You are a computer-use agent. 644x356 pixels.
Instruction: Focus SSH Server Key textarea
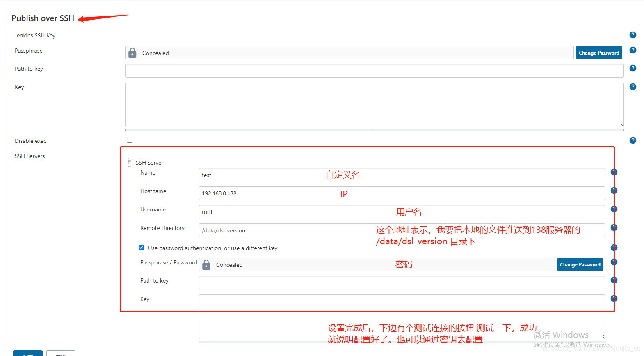[x=402, y=317]
